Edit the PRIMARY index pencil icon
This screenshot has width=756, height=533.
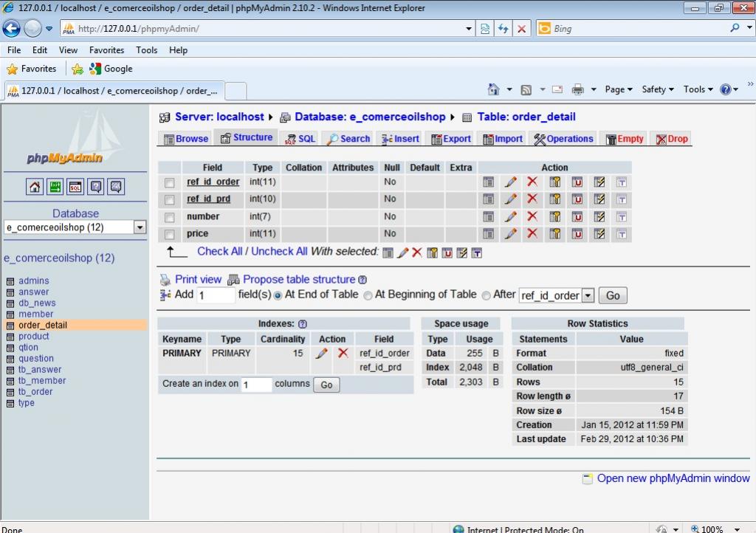321,354
